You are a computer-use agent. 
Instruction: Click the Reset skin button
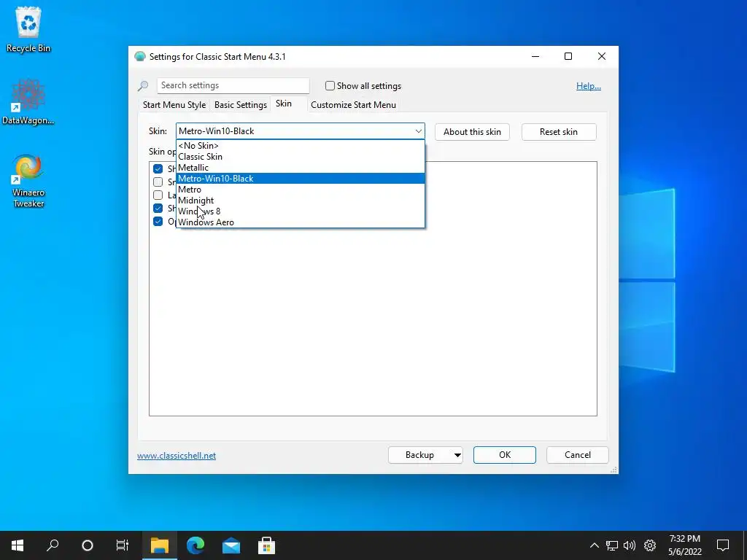click(x=559, y=132)
